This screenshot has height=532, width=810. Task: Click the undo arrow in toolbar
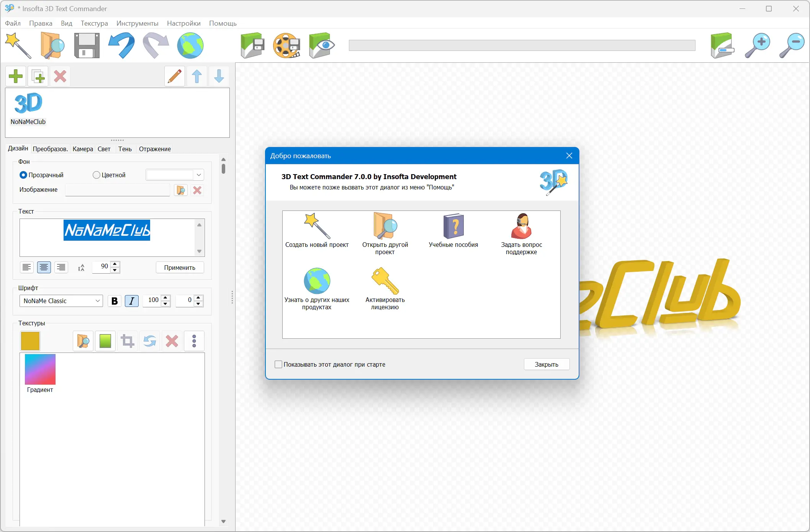click(x=122, y=46)
